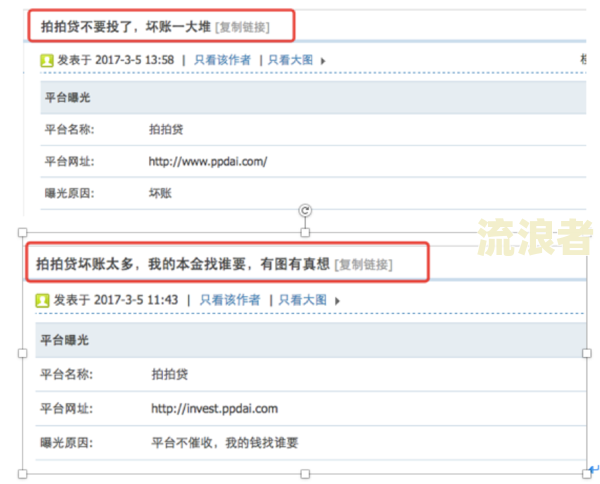This screenshot has height=484, width=600.
Task: Open 只看该作者 in the 11:43 post
Action: (230, 300)
